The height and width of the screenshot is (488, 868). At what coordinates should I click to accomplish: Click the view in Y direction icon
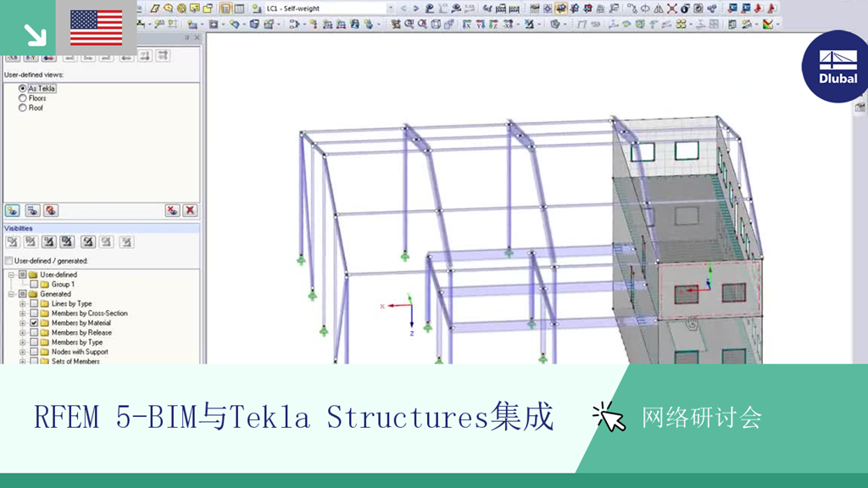point(480,24)
